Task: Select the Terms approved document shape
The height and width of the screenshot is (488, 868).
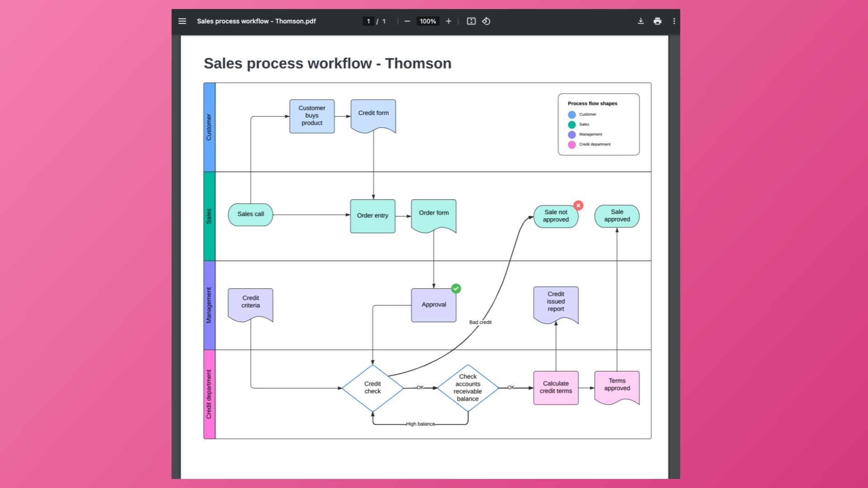Action: coord(617,388)
